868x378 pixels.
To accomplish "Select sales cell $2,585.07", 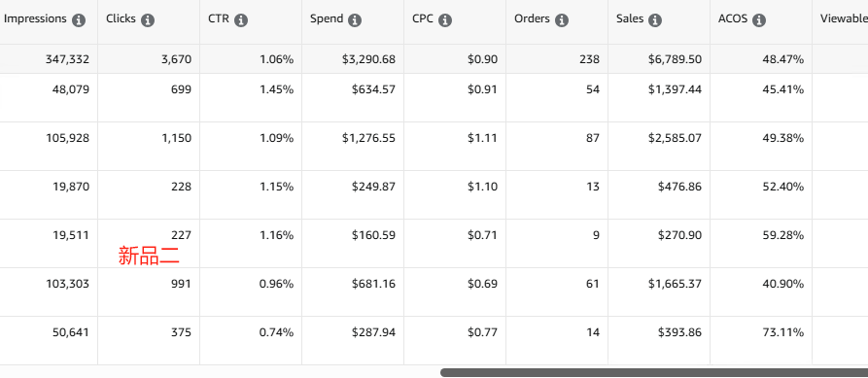I will click(x=676, y=138).
